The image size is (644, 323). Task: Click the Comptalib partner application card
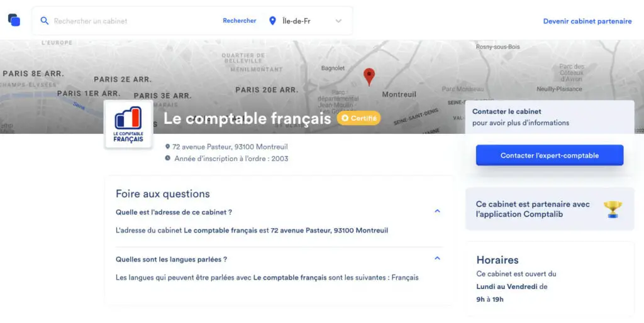[x=550, y=209]
